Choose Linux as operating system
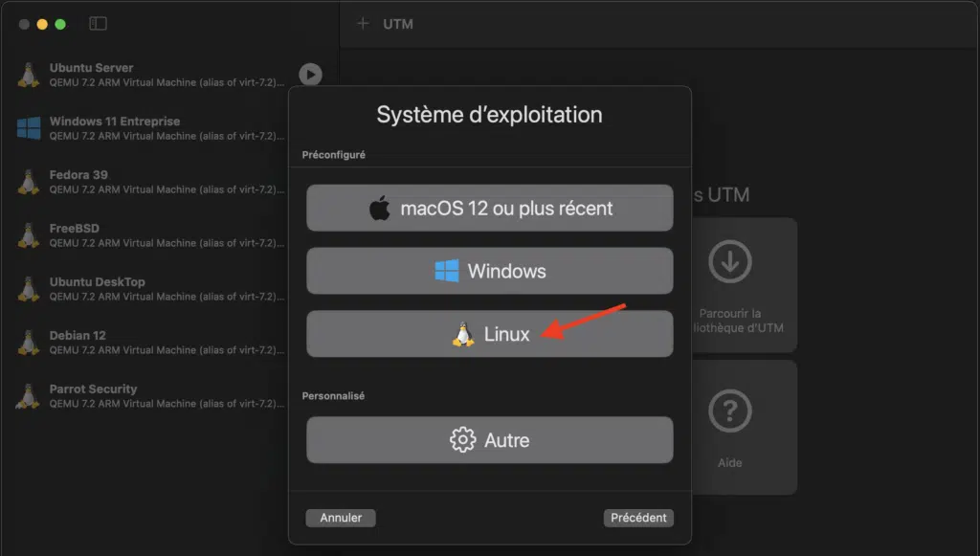The height and width of the screenshot is (556, 980). pos(489,334)
